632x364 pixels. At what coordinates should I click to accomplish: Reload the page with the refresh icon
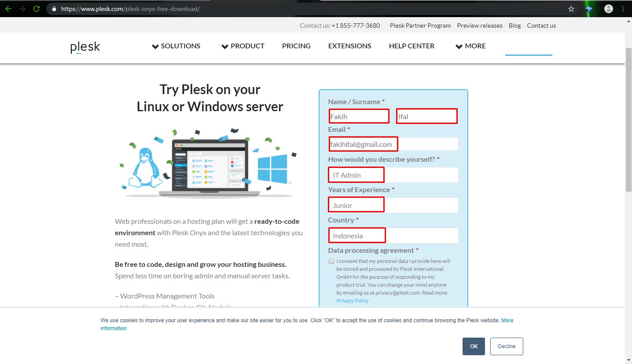[x=37, y=8]
